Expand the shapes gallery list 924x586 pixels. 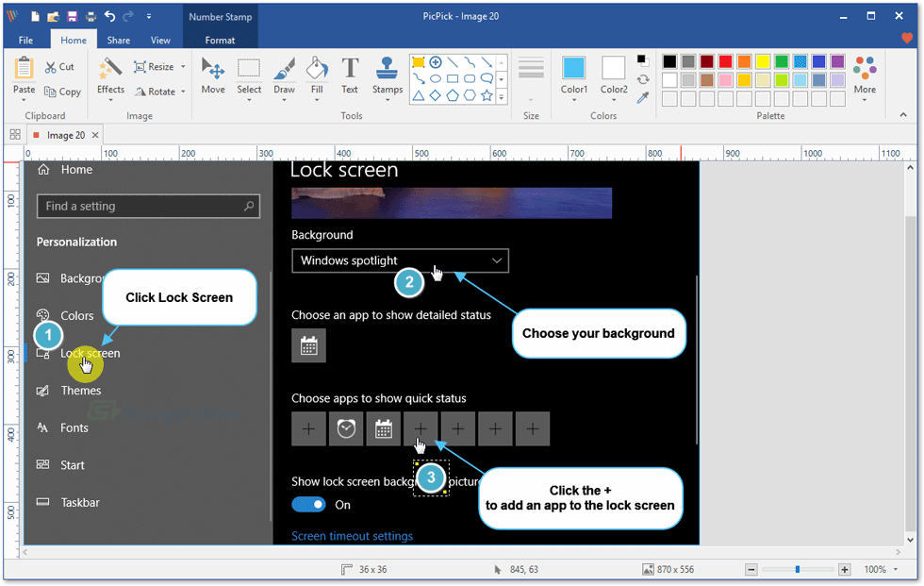502,96
